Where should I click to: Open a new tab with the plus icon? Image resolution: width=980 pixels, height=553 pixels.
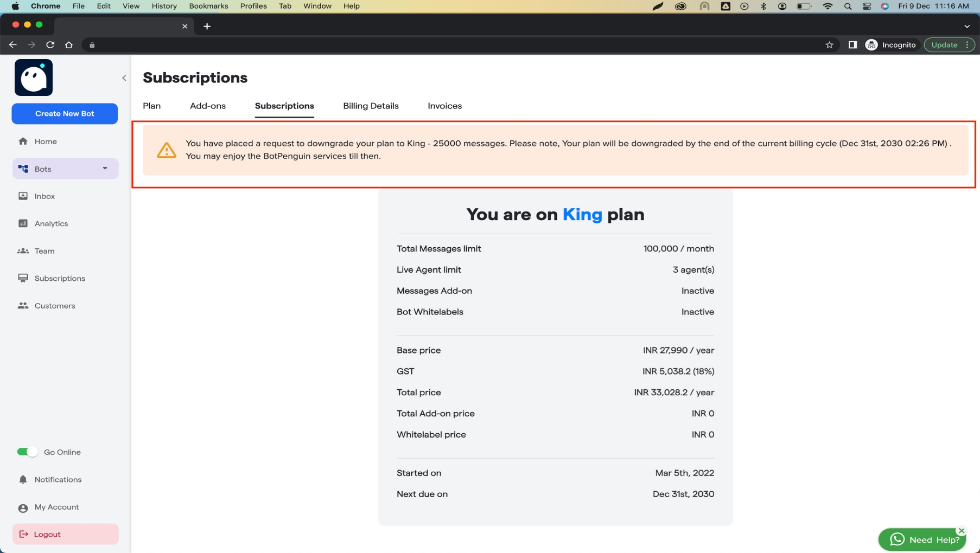(x=207, y=26)
